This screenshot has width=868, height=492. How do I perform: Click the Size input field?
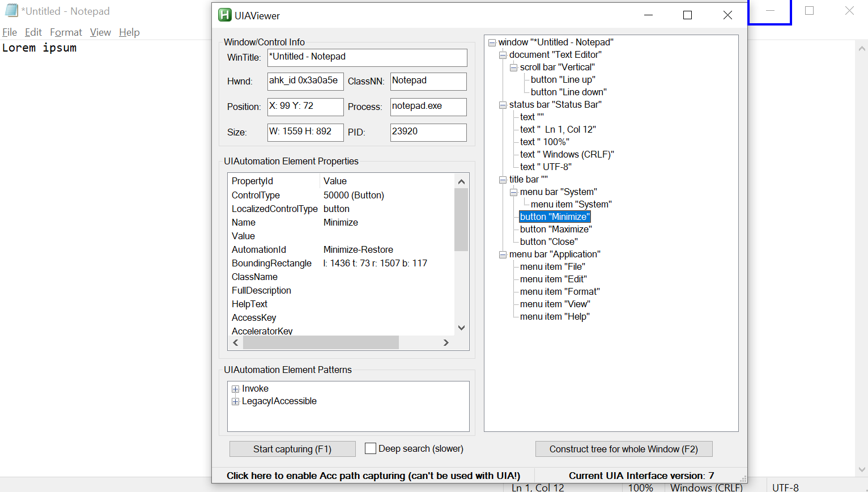click(305, 132)
